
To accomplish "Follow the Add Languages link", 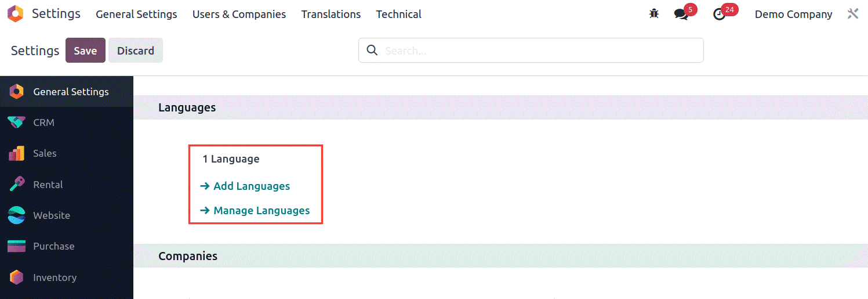I will (245, 186).
